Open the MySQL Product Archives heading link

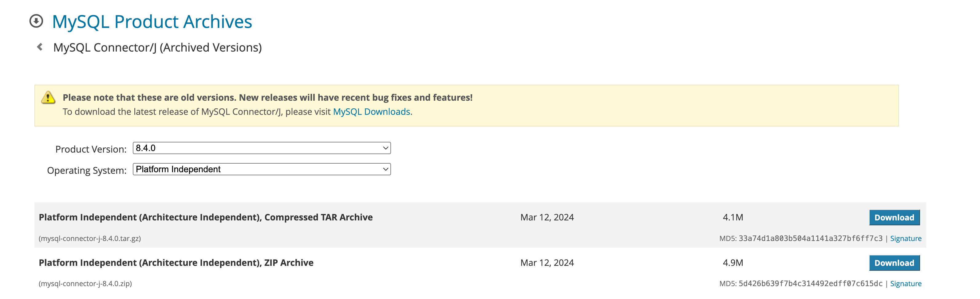(152, 22)
